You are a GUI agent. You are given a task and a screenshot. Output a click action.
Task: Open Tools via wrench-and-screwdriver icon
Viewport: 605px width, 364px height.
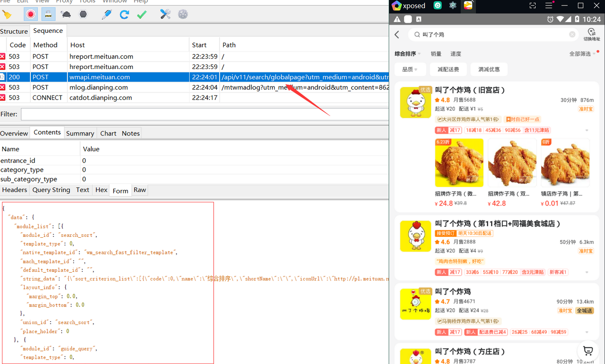click(165, 15)
